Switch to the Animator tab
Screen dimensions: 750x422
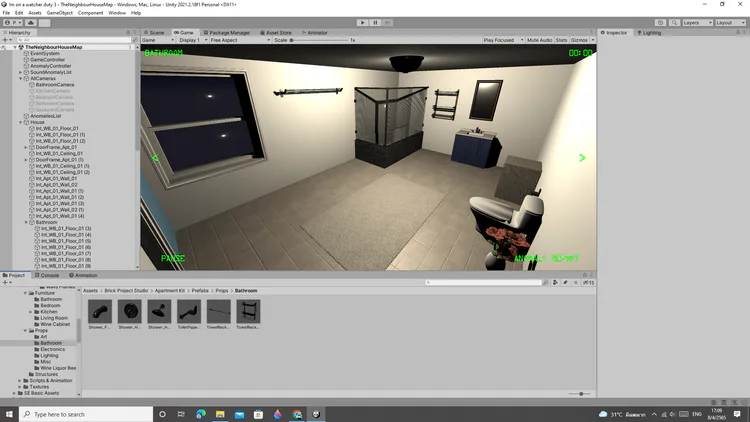(x=315, y=33)
